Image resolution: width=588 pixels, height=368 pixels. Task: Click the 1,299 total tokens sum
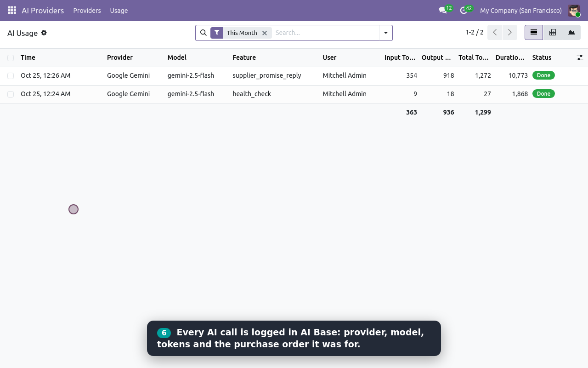[x=483, y=112]
